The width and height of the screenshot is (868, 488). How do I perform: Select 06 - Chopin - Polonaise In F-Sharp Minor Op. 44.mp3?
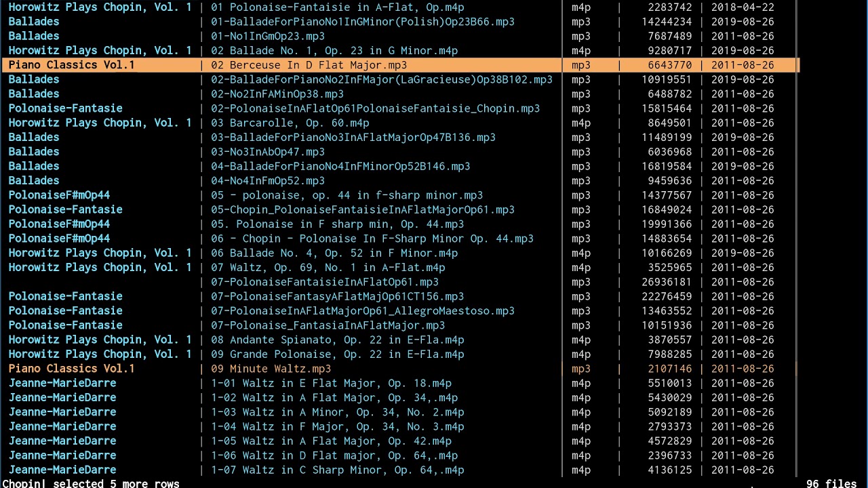[x=372, y=239]
